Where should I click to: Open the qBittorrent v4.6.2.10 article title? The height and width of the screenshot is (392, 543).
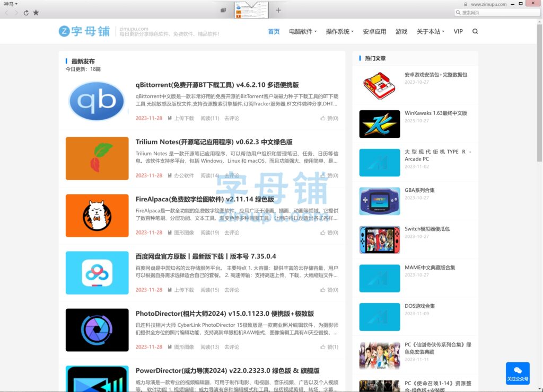[x=217, y=85]
